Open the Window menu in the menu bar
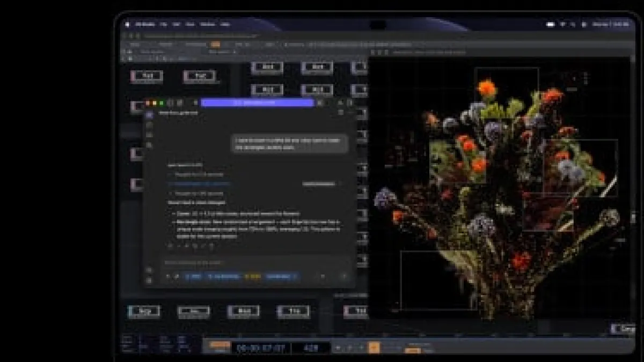This screenshot has width=644, height=362. 207,24
